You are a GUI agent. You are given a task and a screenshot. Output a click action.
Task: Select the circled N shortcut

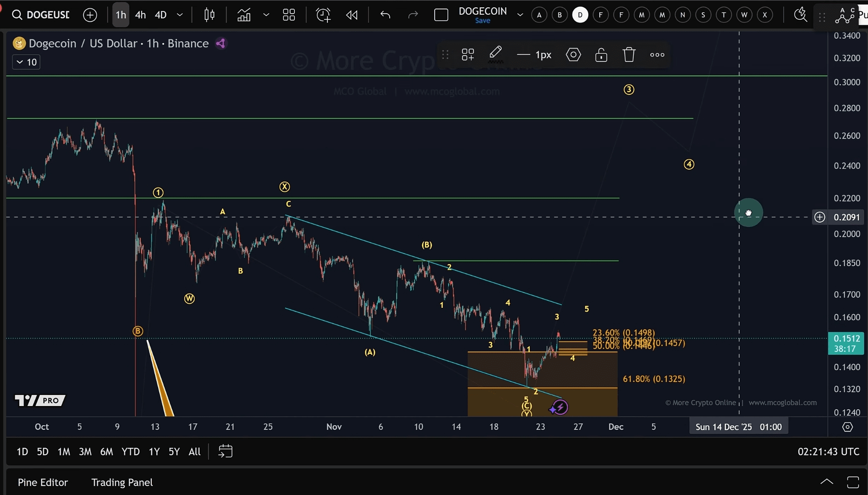click(683, 15)
